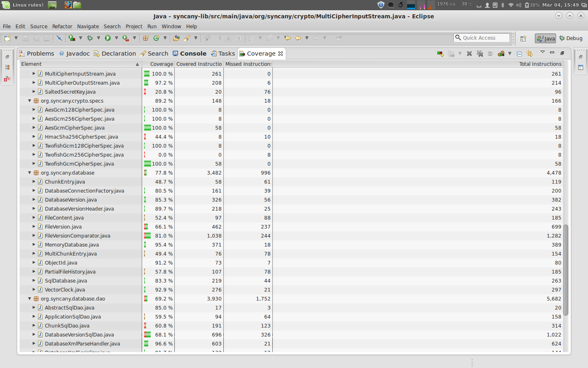Click the Open Perspective icon

click(x=523, y=38)
